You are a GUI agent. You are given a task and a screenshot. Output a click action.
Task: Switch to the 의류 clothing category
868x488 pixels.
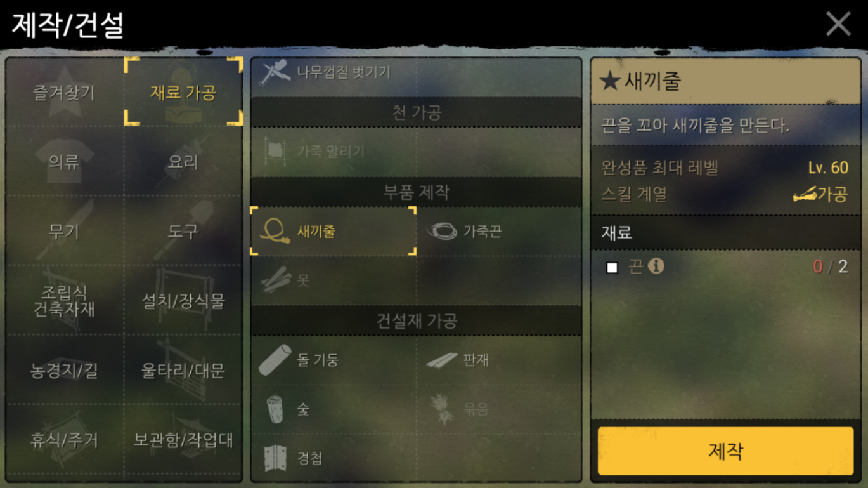pyautogui.click(x=64, y=162)
